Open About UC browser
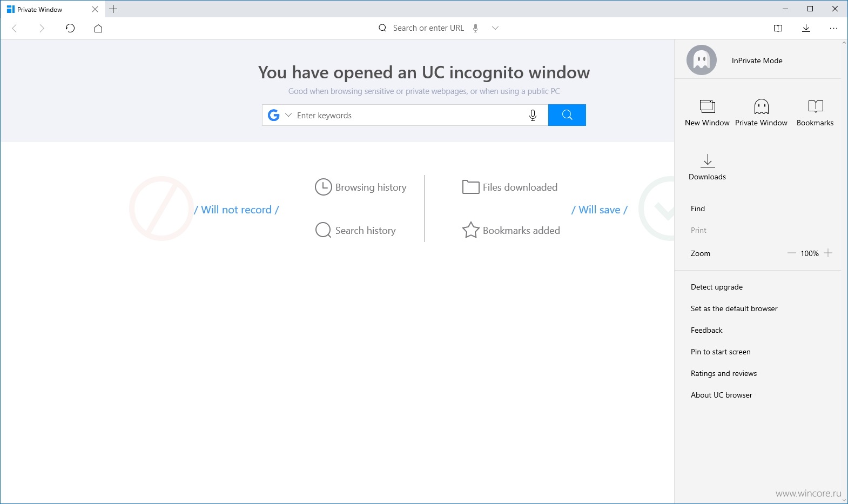The height and width of the screenshot is (504, 848). click(x=722, y=395)
